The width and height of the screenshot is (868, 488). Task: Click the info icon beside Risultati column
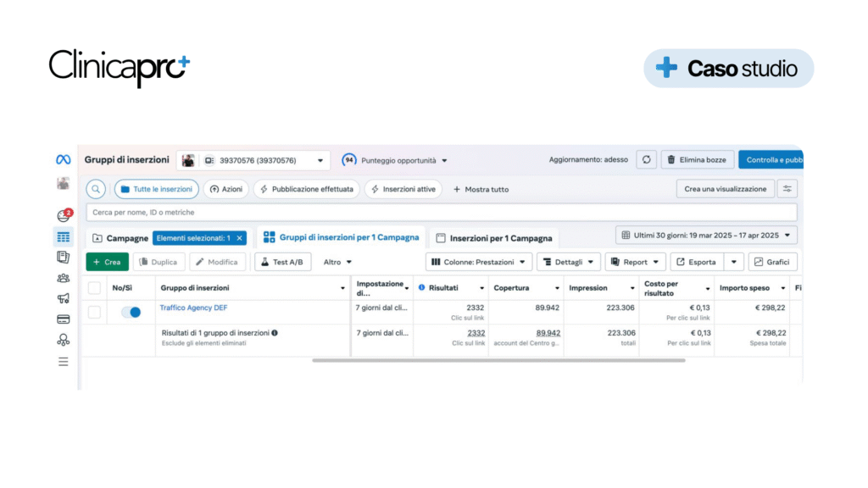(422, 288)
